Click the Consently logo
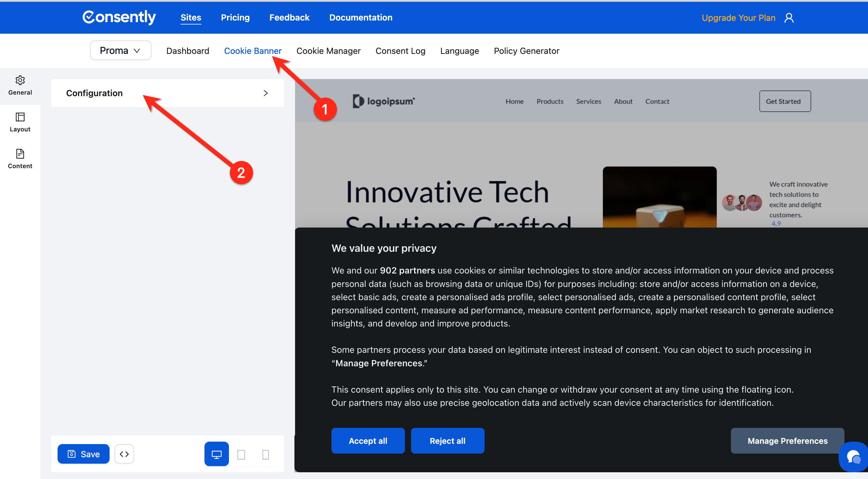Viewport: 868px width, 479px height. 119,17
